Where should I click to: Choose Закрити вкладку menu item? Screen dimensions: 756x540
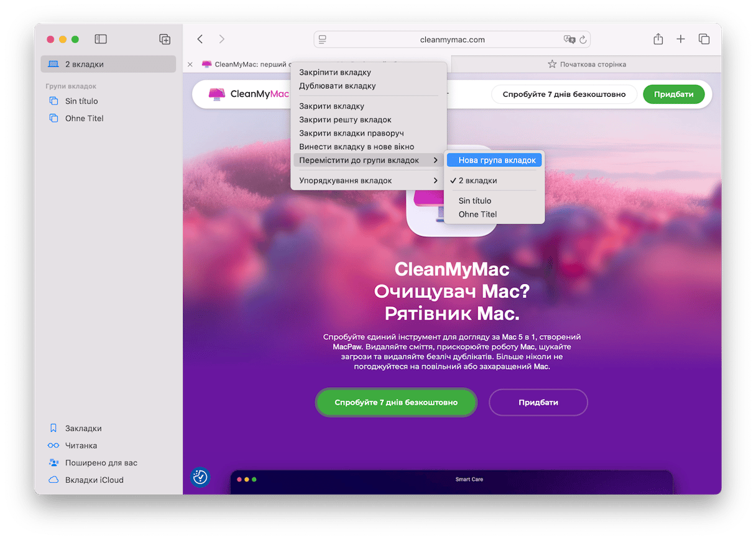click(369, 106)
